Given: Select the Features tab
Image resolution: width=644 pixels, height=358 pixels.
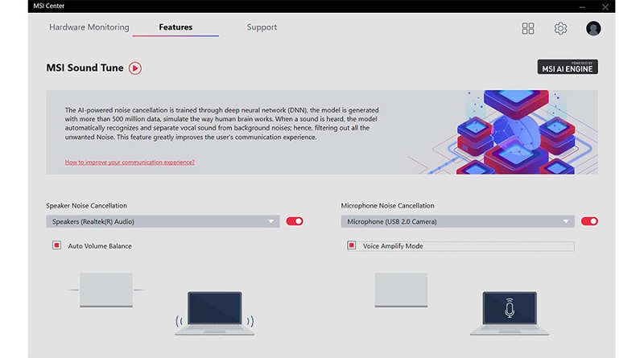Looking at the screenshot, I should tap(175, 27).
